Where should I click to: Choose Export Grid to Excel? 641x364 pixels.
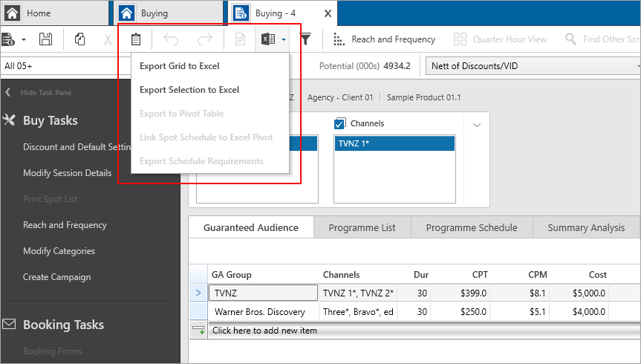click(180, 66)
